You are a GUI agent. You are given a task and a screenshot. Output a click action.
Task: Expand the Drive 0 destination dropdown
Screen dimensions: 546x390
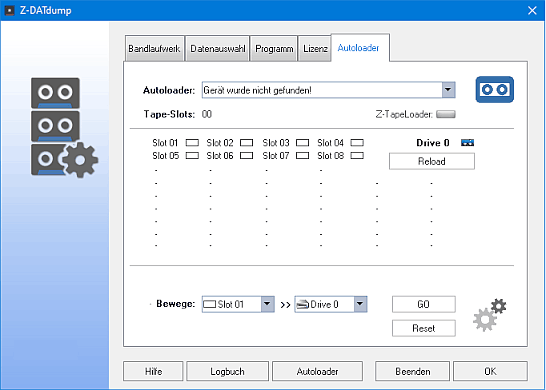360,304
